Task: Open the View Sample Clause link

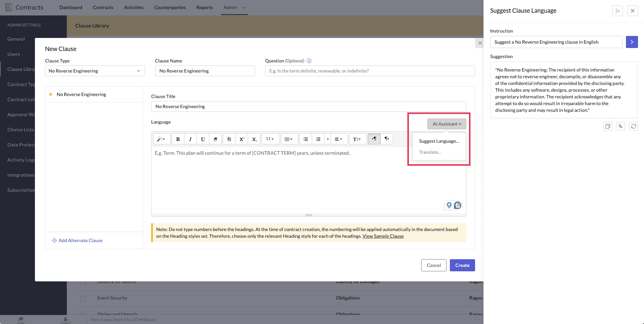Action: (x=383, y=236)
